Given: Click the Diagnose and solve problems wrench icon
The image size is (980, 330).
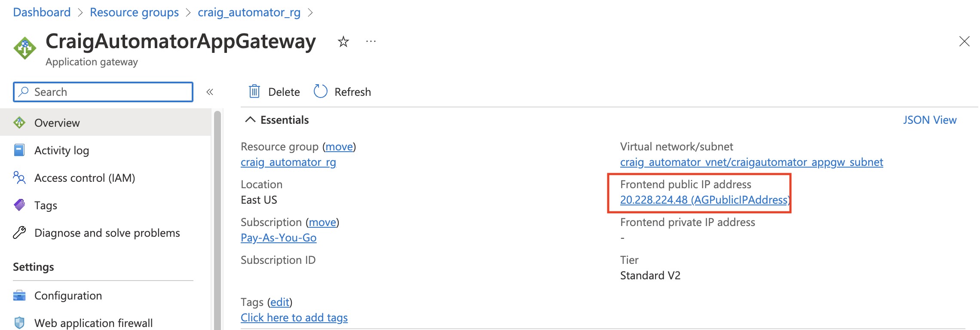Looking at the screenshot, I should point(19,233).
